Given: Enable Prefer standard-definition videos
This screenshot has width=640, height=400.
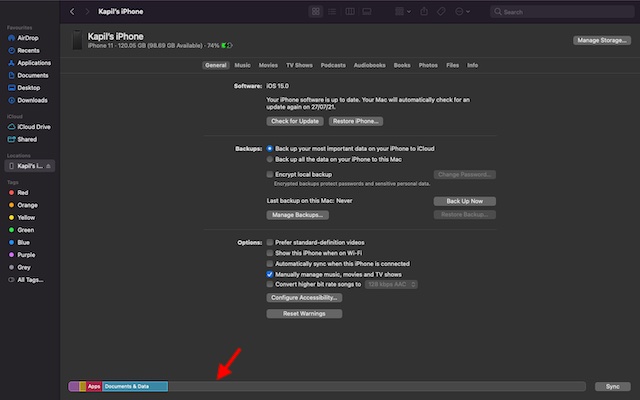Looking at the screenshot, I should click(270, 242).
